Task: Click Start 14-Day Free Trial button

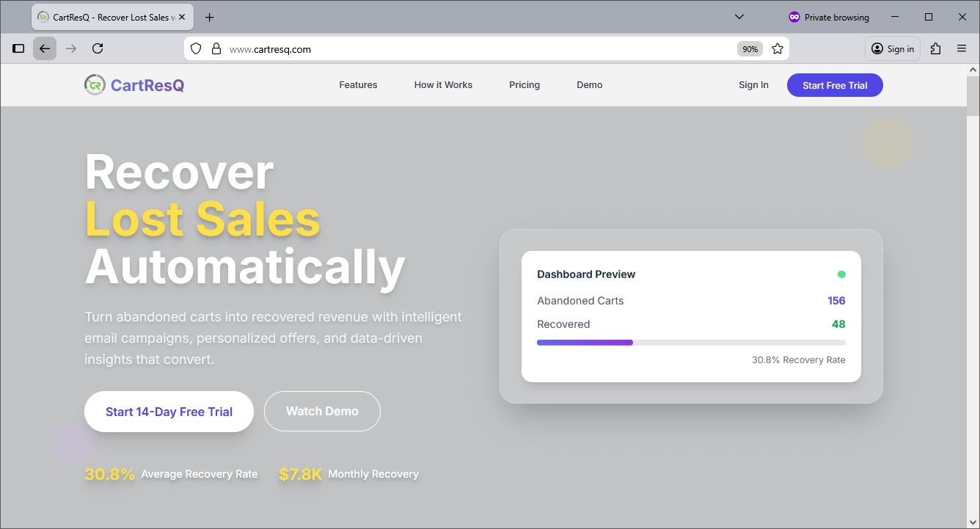Action: tap(169, 412)
